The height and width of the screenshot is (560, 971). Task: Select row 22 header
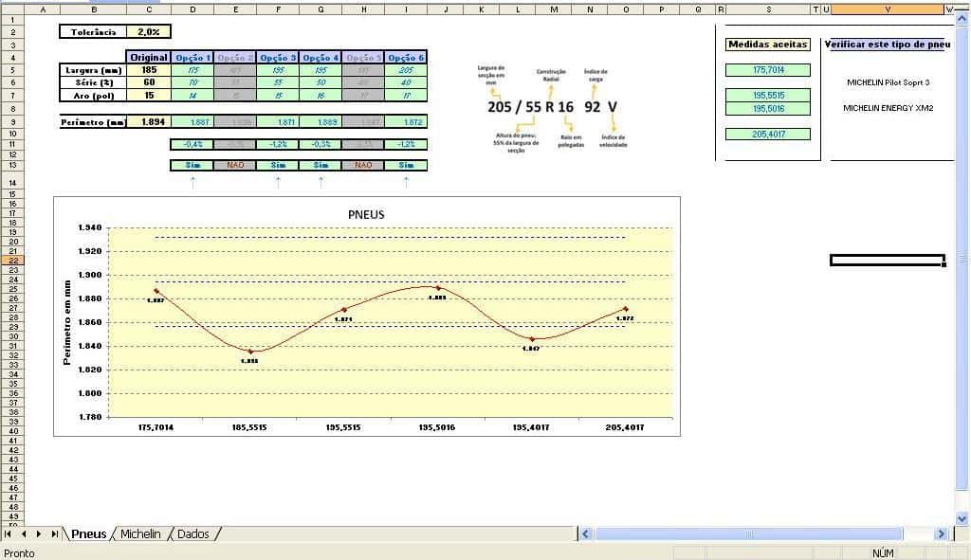(x=16, y=260)
